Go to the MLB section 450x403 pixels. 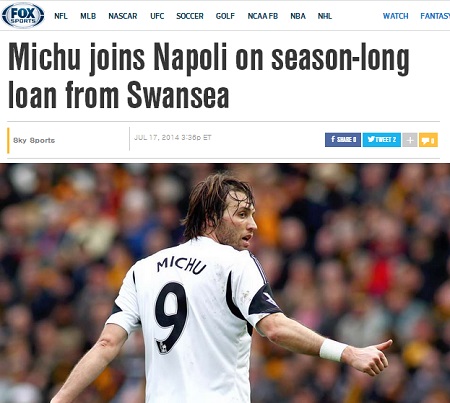pos(88,16)
